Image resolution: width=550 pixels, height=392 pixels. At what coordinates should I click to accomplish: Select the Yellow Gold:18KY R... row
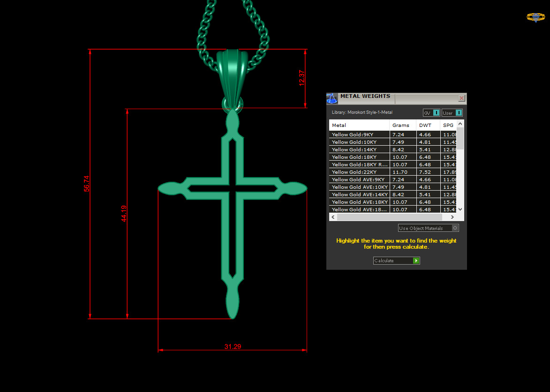coord(393,164)
